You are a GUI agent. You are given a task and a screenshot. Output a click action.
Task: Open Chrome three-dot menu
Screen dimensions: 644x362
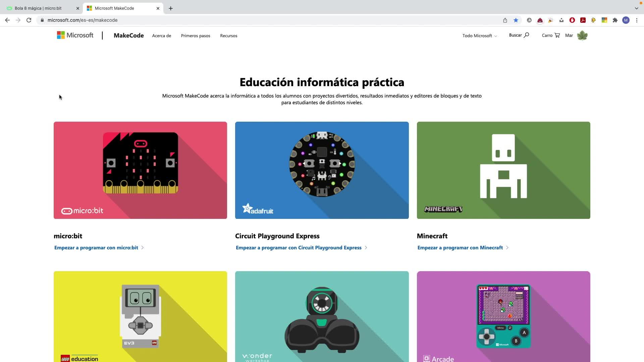tap(637, 20)
